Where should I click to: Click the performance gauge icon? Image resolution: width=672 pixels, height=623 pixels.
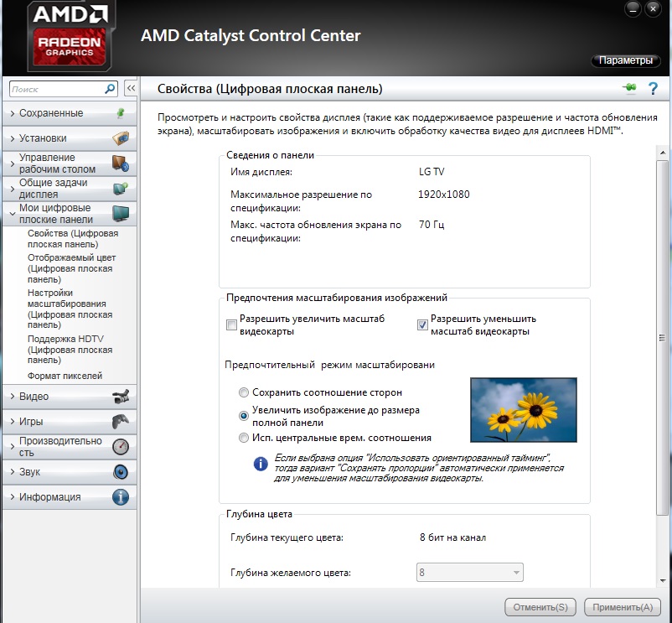[x=121, y=447]
